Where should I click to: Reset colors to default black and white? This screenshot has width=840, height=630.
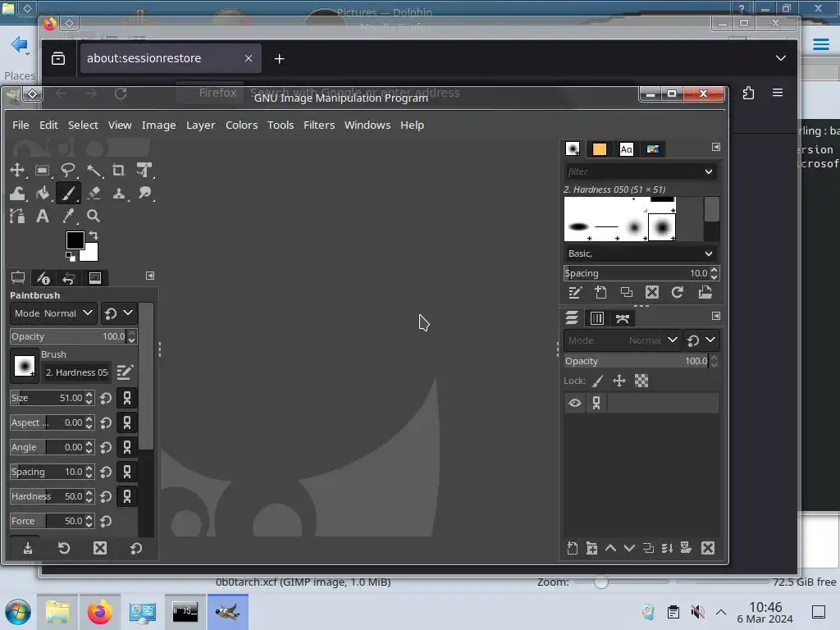click(x=71, y=257)
